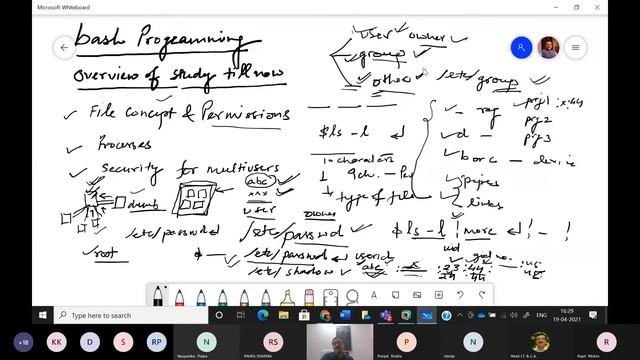Toggle the ruler tool

click(x=330, y=297)
